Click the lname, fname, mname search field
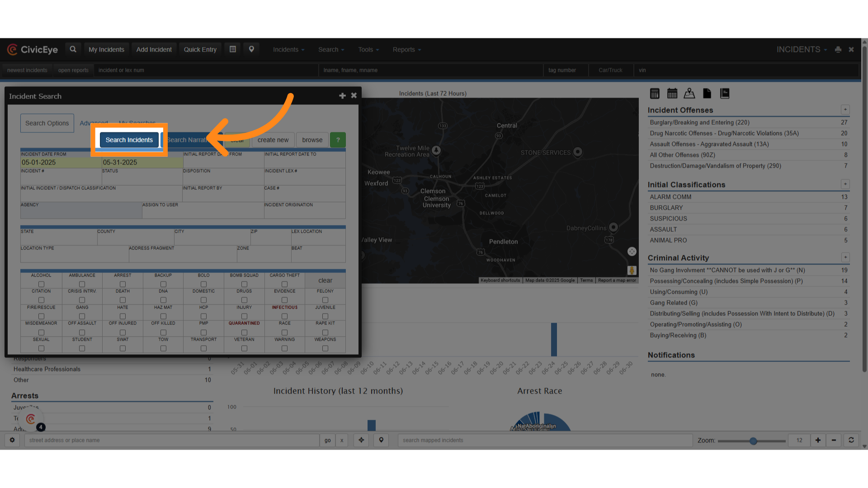 coord(431,70)
